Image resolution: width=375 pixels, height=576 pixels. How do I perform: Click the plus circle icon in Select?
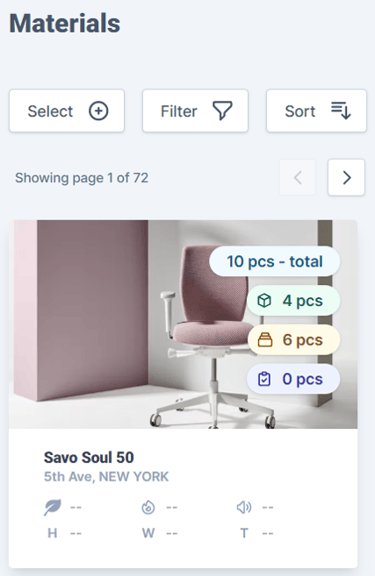98,111
